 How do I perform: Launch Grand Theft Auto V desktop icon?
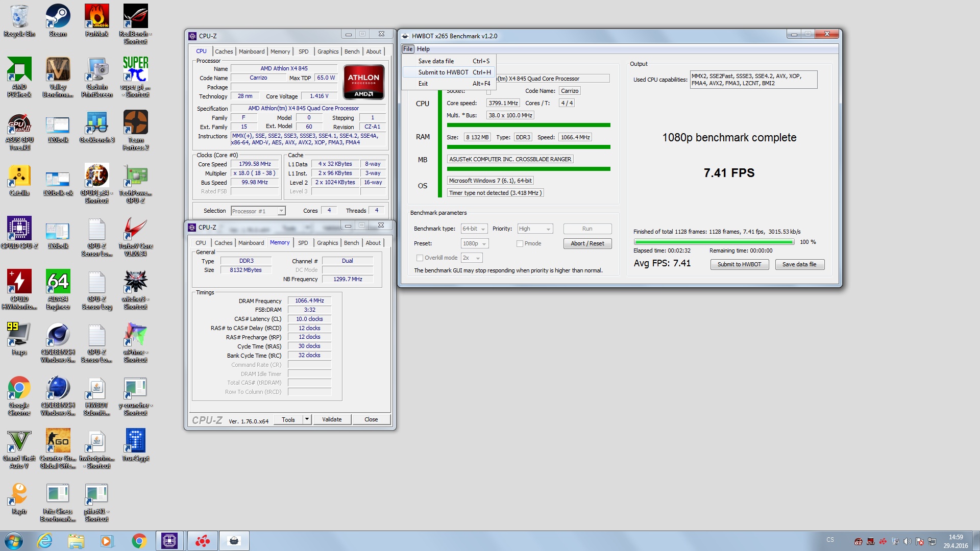click(19, 448)
